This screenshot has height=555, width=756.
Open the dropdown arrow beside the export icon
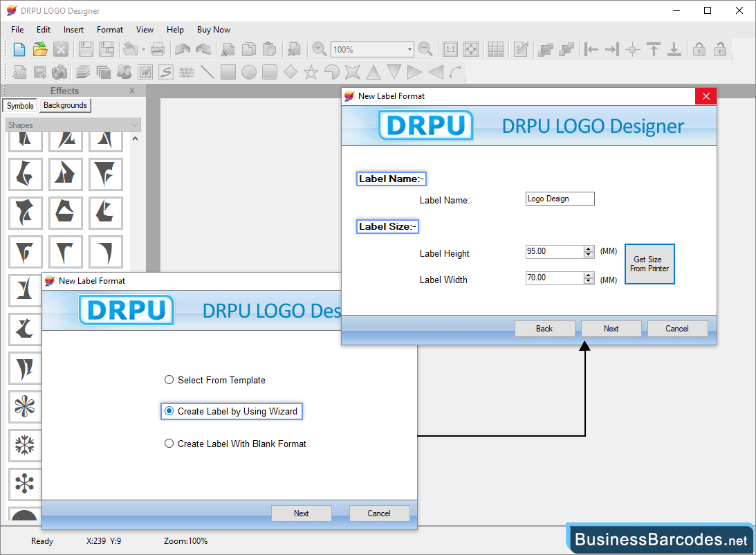click(143, 49)
